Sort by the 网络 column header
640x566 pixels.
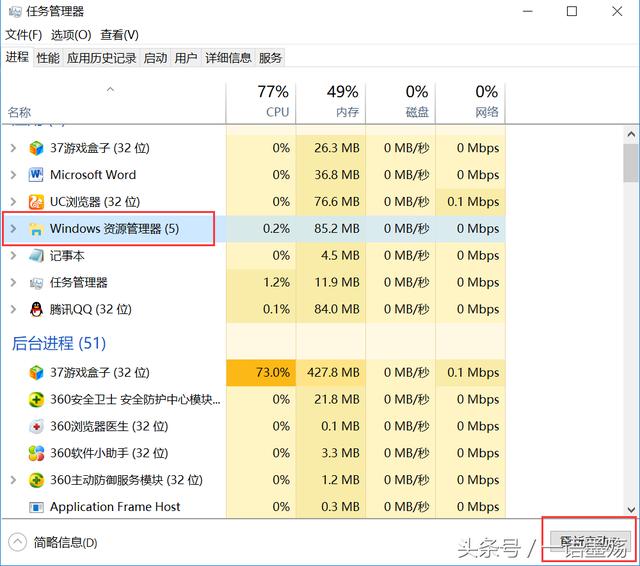[470, 103]
